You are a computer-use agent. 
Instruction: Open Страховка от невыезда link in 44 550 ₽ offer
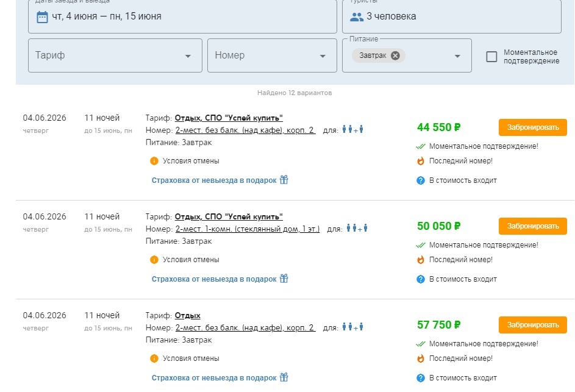pyautogui.click(x=214, y=180)
